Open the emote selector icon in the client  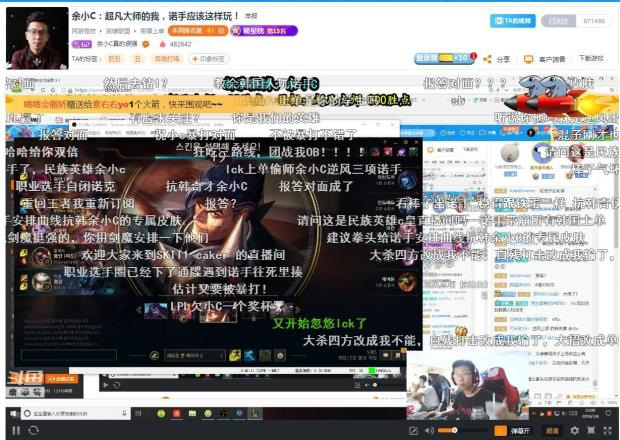tap(280, 355)
